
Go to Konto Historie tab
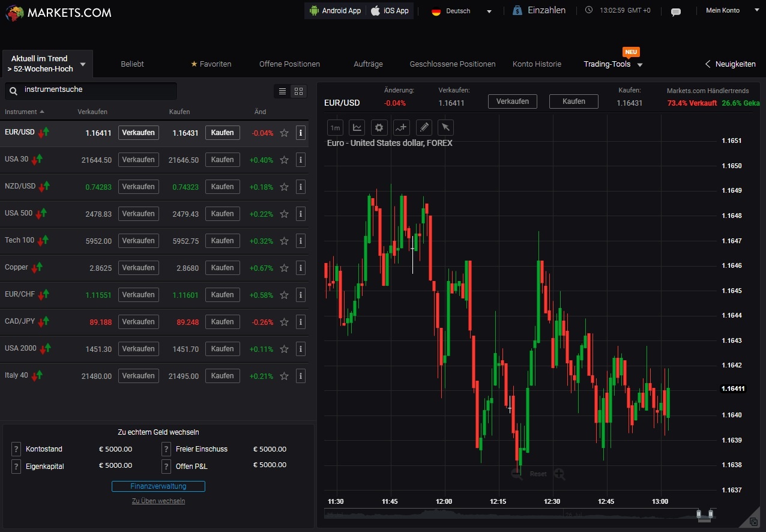click(537, 64)
